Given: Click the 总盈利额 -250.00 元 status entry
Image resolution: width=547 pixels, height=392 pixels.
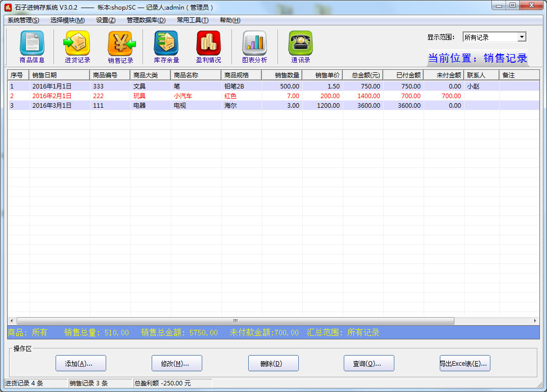Looking at the screenshot, I should pos(173,383).
